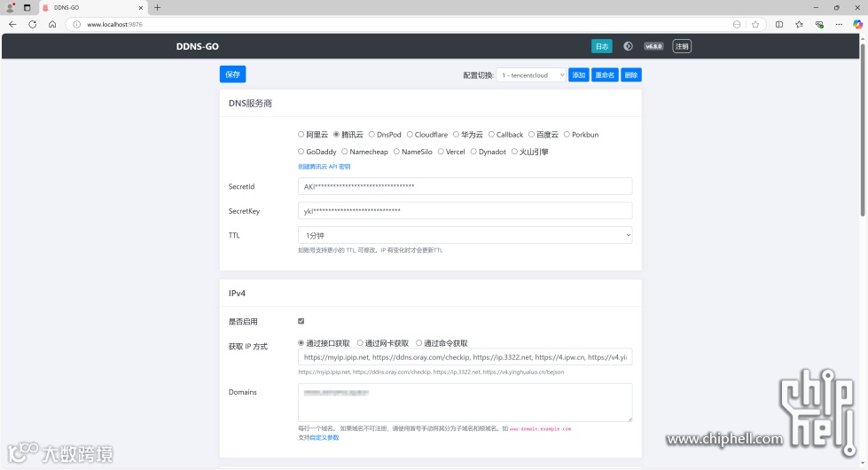This screenshot has height=470, width=868.
Task: Select 通过接口获取 IP method
Action: [301, 343]
